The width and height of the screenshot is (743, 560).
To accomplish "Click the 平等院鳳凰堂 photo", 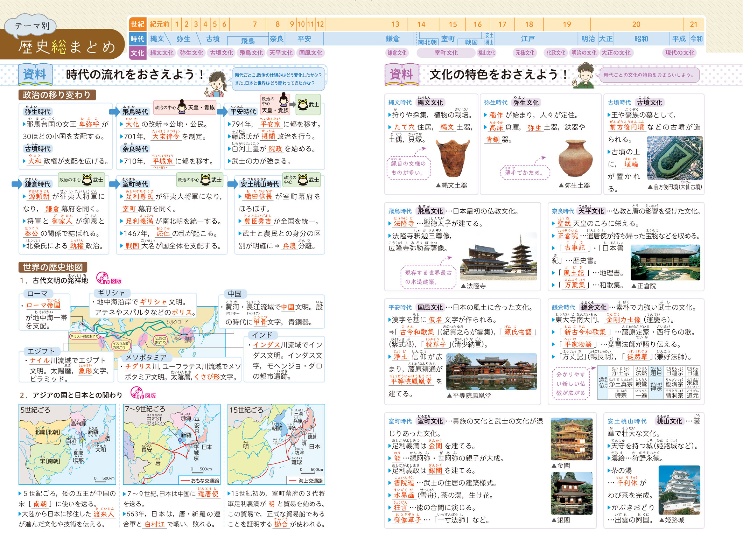I will pyautogui.click(x=491, y=372).
